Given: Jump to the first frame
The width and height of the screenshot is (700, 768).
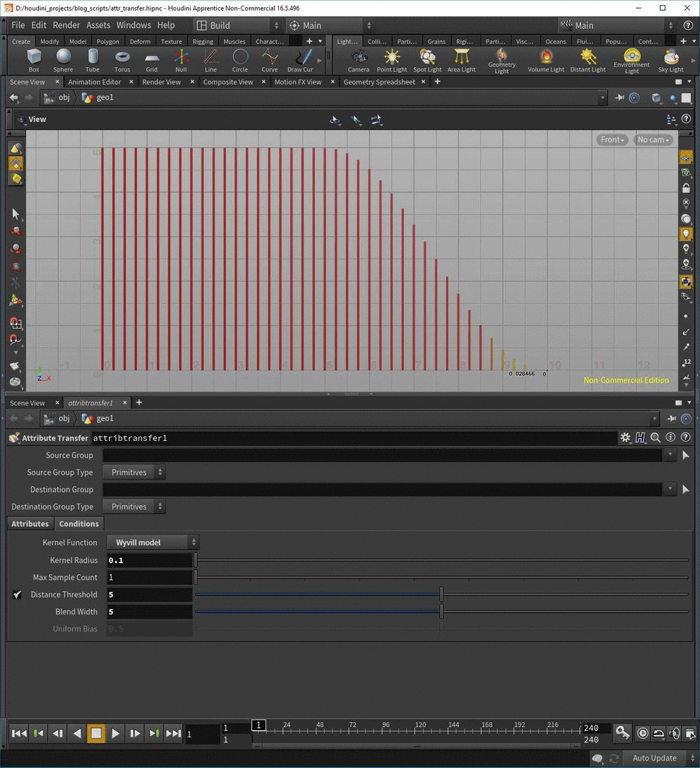Looking at the screenshot, I should coord(19,733).
